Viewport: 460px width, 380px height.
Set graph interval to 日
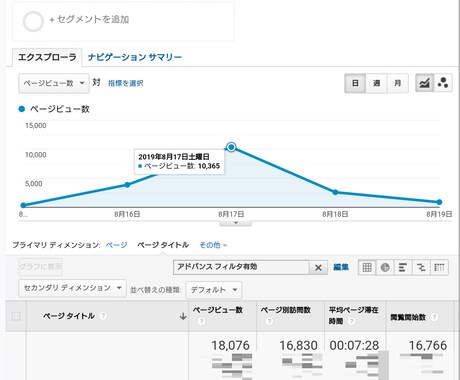pos(355,83)
